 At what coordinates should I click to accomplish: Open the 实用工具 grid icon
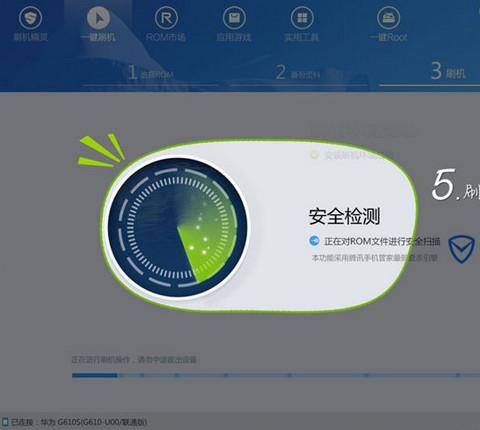click(x=302, y=17)
